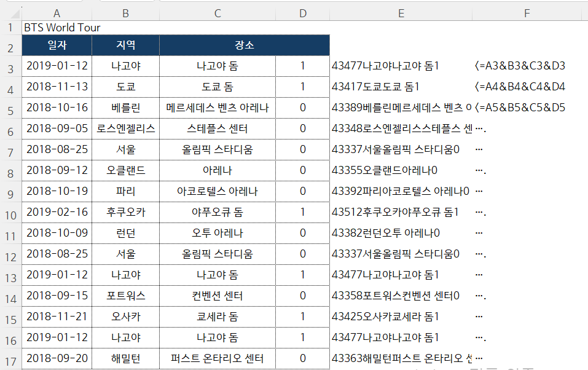Viewport: 588px width, 370px height.
Task: Click the '43358포트워스컨벤션 센터0' cell
Action: pos(401,296)
